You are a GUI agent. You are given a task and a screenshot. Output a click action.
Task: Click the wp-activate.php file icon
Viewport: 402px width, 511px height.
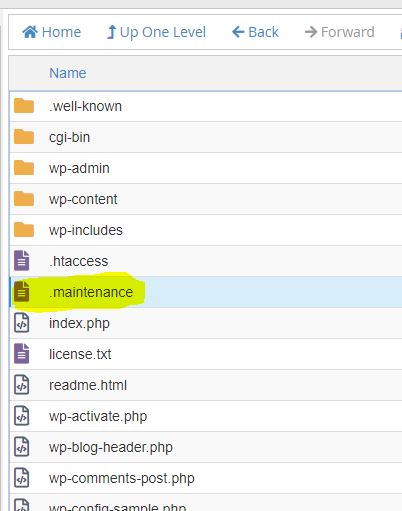(x=22, y=416)
